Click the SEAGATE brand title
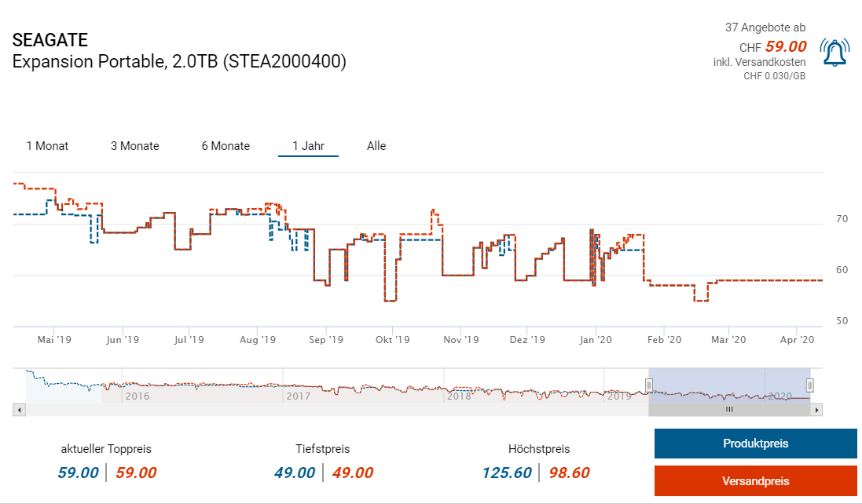This screenshot has width=862, height=504. 50,40
